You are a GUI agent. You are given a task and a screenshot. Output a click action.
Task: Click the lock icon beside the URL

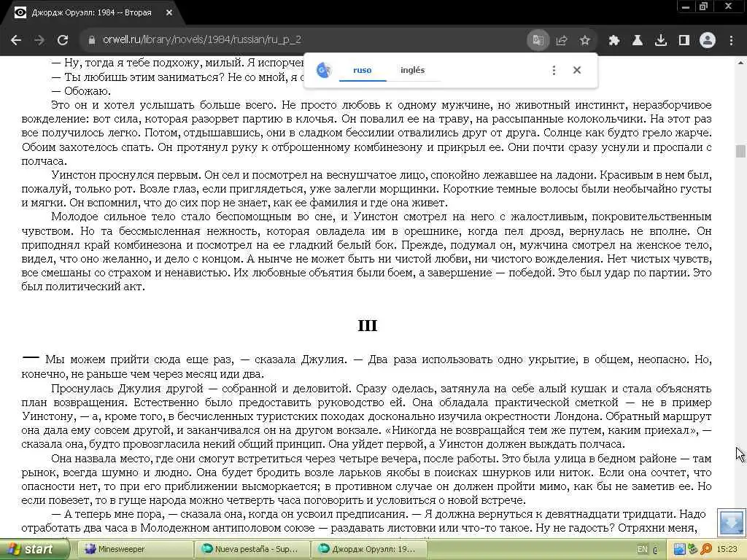[x=92, y=40]
